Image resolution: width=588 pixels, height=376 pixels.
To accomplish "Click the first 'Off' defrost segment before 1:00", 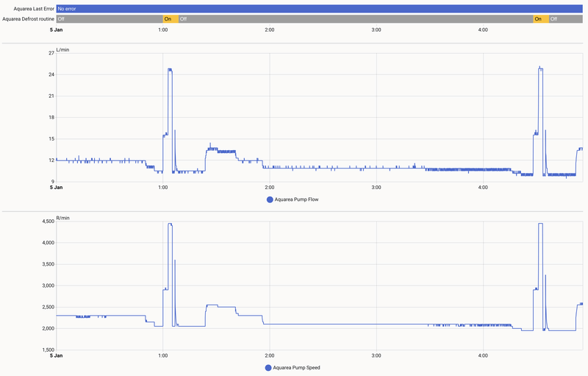I will 110,18.
